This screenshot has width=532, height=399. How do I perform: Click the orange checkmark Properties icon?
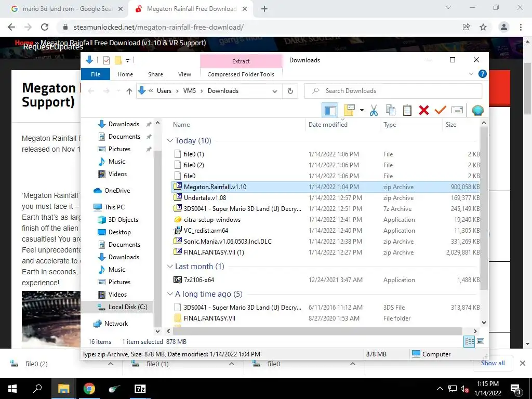[x=441, y=110]
